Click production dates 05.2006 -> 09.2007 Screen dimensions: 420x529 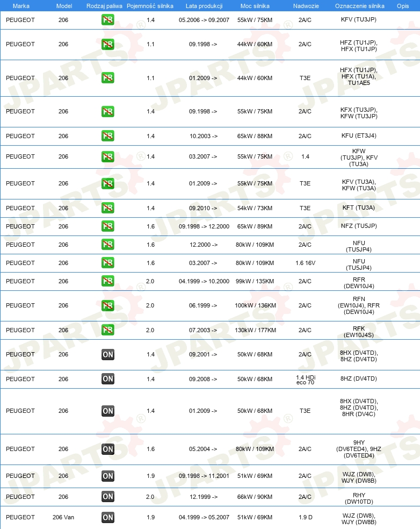point(204,20)
